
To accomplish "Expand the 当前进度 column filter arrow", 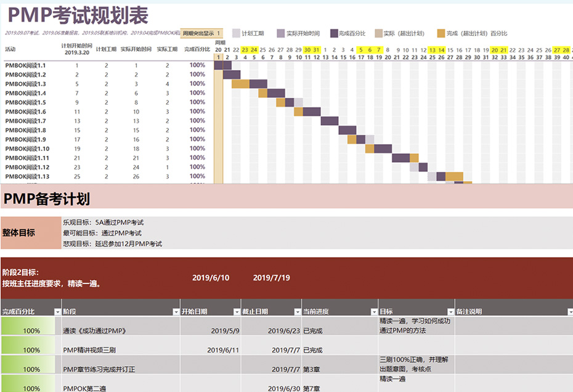I will tap(373, 312).
